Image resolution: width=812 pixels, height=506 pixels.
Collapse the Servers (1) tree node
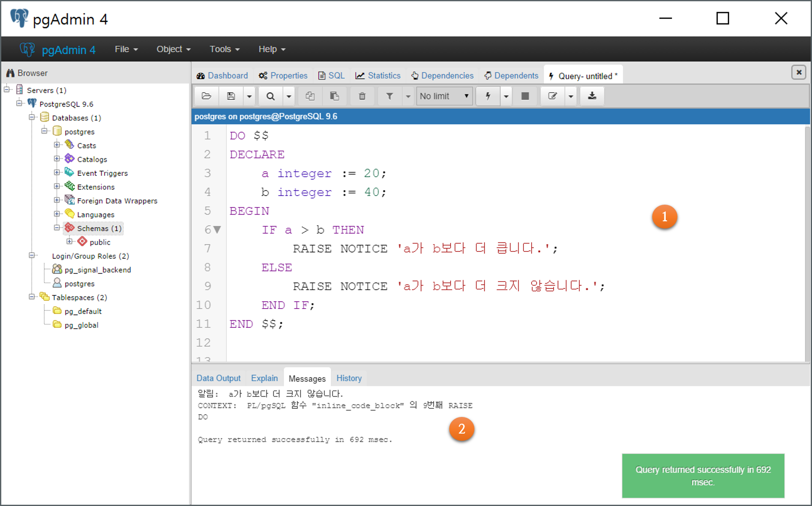tap(7, 90)
